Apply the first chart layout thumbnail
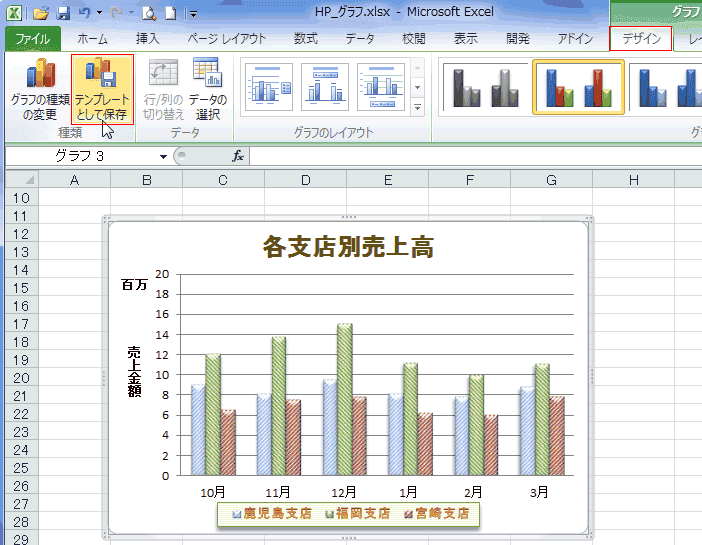The width and height of the screenshot is (702, 545). [x=269, y=87]
